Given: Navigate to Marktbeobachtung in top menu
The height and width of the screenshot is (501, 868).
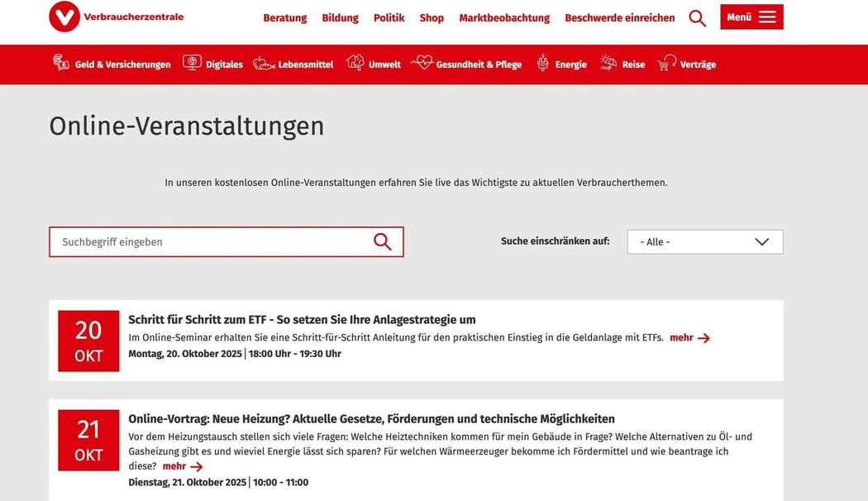Looking at the screenshot, I should pyautogui.click(x=504, y=18).
